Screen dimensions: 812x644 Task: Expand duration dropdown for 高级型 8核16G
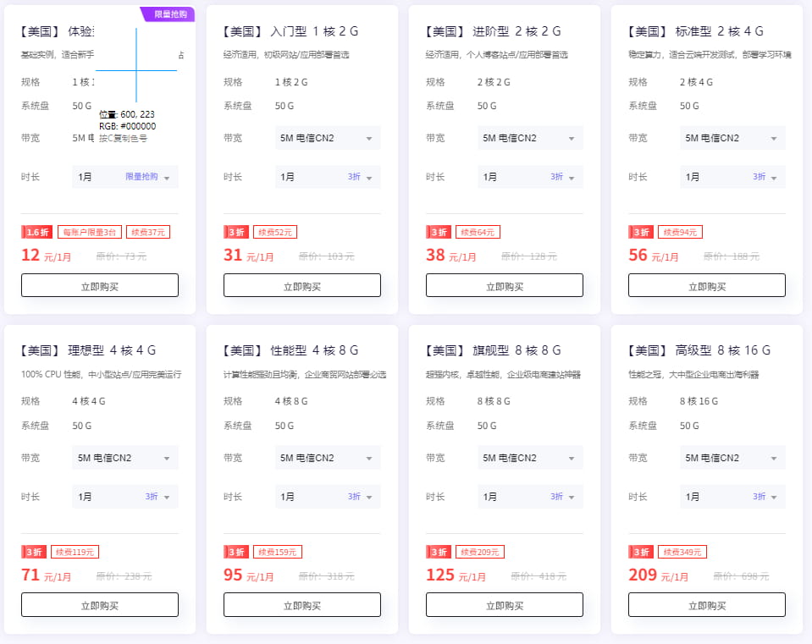[x=732, y=497]
